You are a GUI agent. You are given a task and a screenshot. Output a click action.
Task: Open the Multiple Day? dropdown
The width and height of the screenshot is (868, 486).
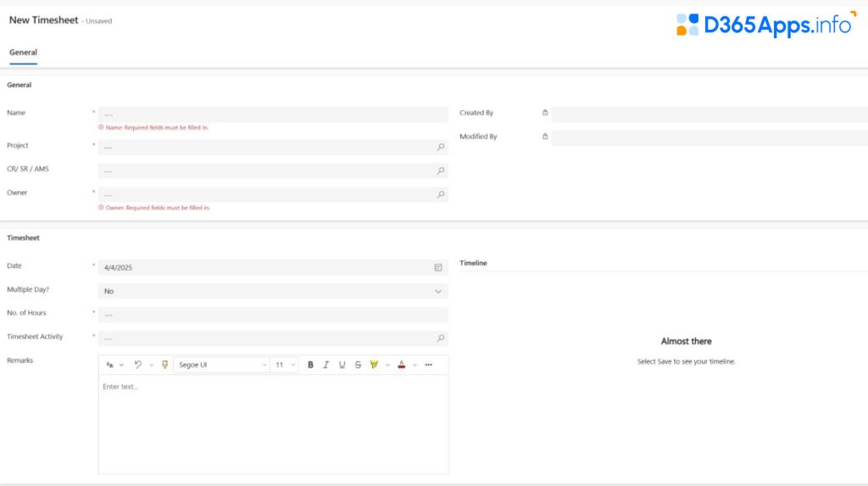click(273, 291)
